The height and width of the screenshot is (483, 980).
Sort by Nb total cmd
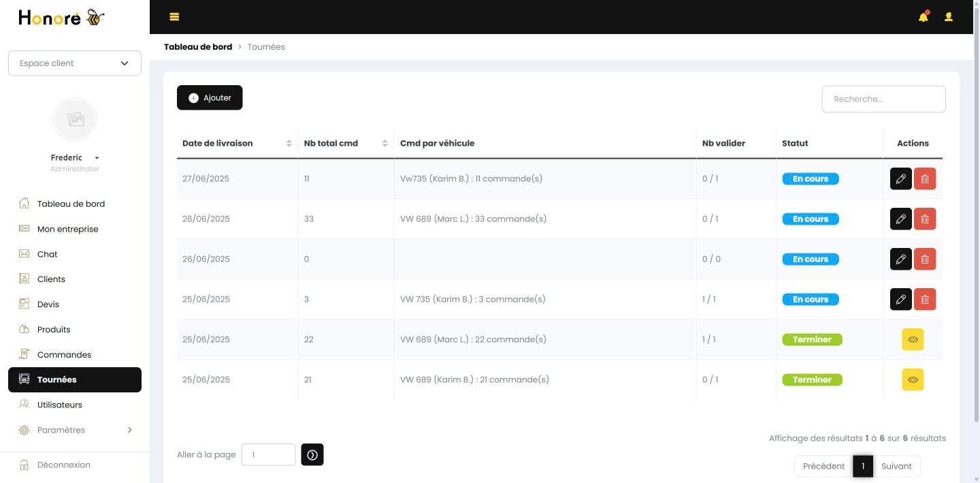[346, 144]
